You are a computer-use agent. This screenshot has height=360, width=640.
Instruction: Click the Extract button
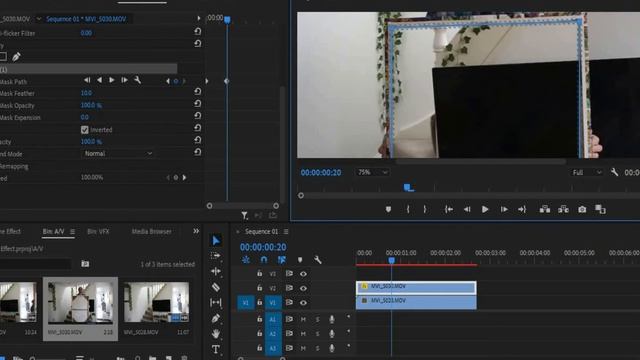(563, 209)
